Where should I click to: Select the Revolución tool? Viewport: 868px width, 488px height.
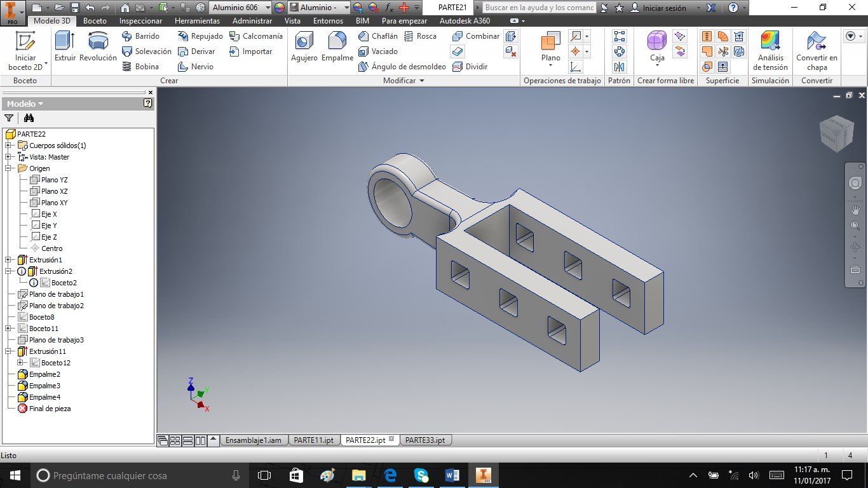click(98, 46)
